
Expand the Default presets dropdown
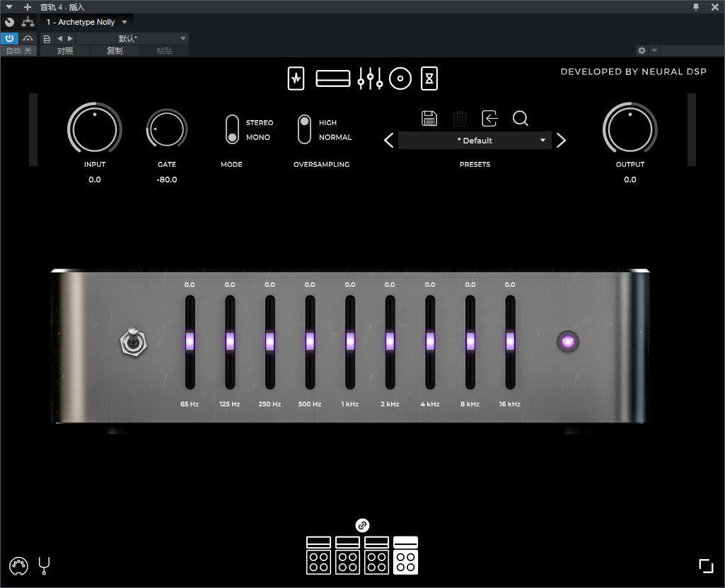click(475, 141)
